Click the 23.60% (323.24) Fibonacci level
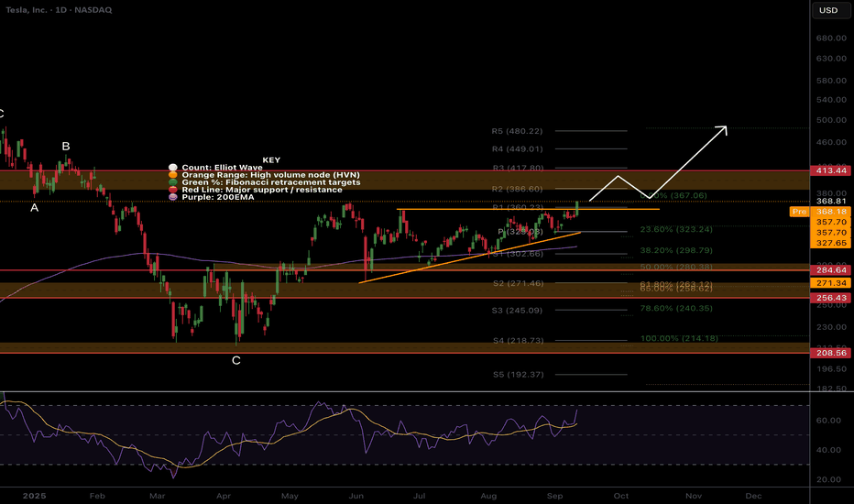The height and width of the screenshot is (504, 854). click(676, 229)
